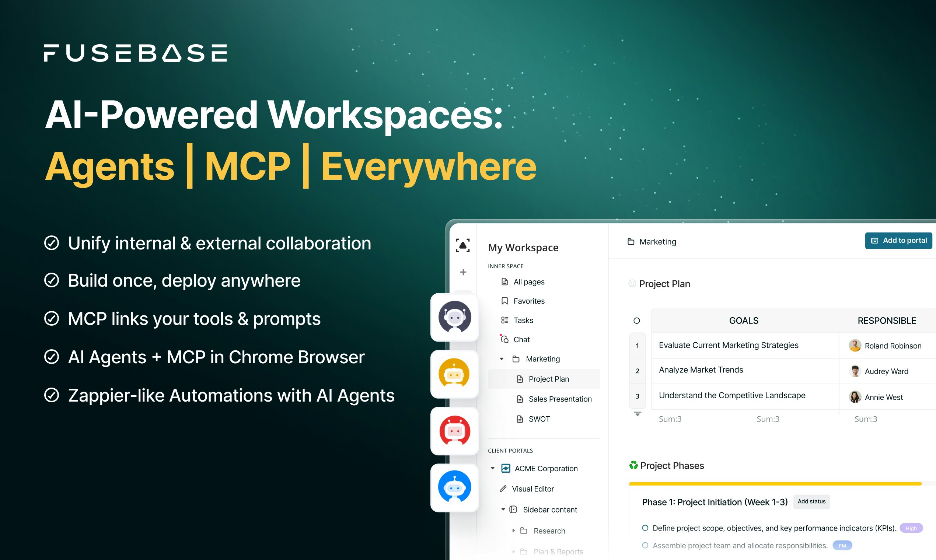Viewport: 936px width, 560px height.
Task: Click the purple robot agent avatar
Action: click(x=454, y=318)
